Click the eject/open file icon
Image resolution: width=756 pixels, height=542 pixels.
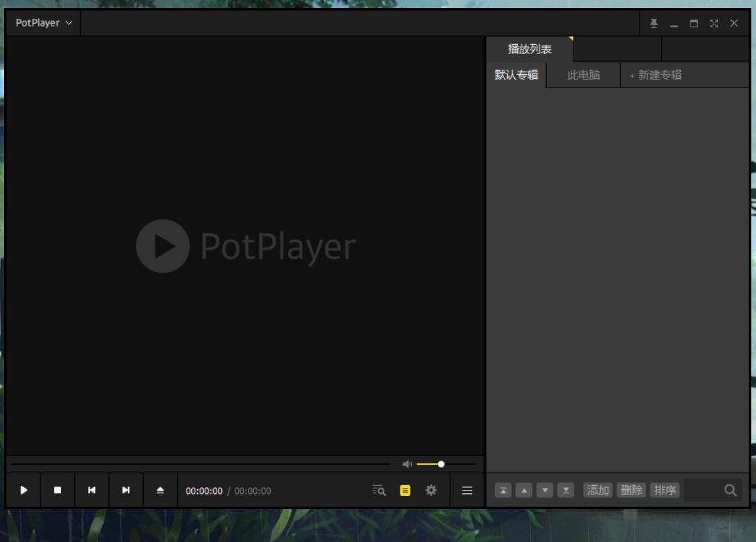[160, 490]
